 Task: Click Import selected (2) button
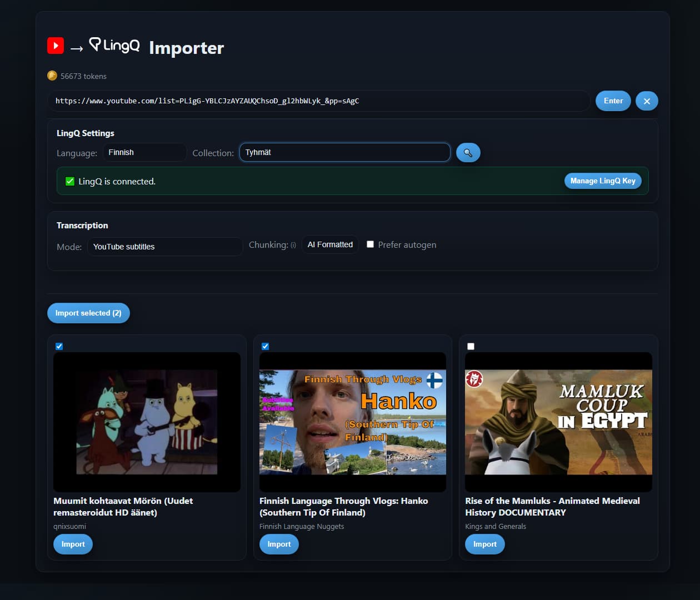coord(88,313)
